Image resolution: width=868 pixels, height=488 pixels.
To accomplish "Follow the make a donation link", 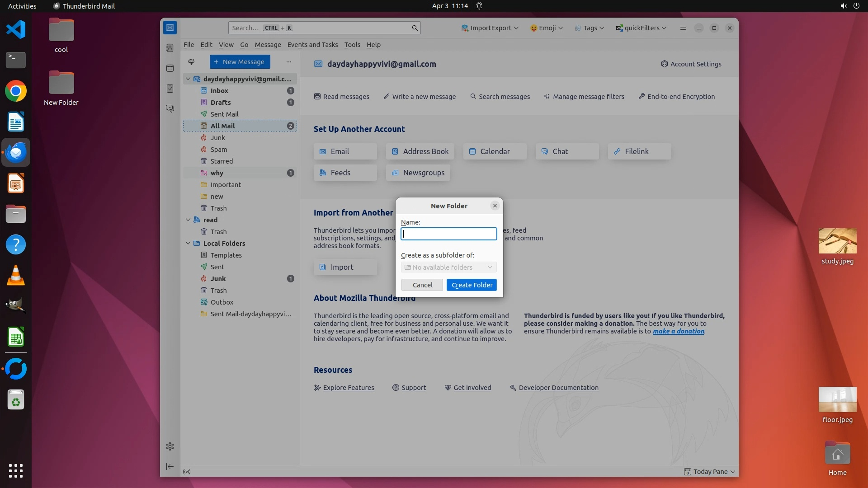I will pyautogui.click(x=678, y=331).
